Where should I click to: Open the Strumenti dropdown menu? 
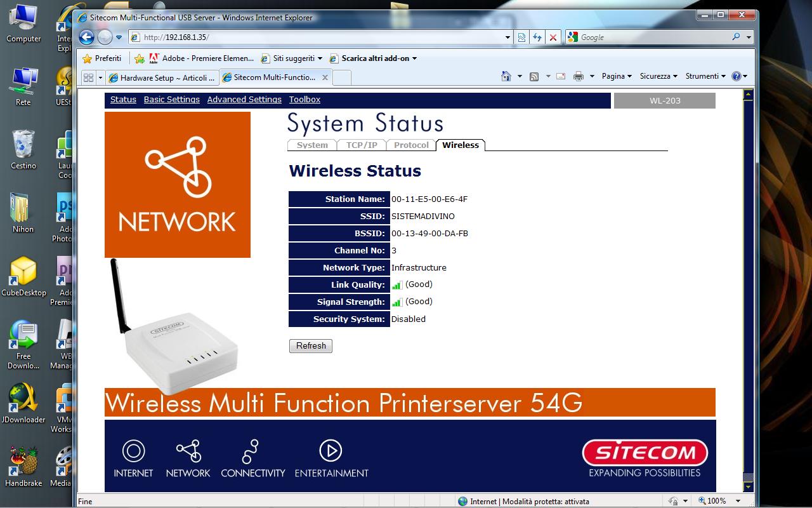pos(705,76)
